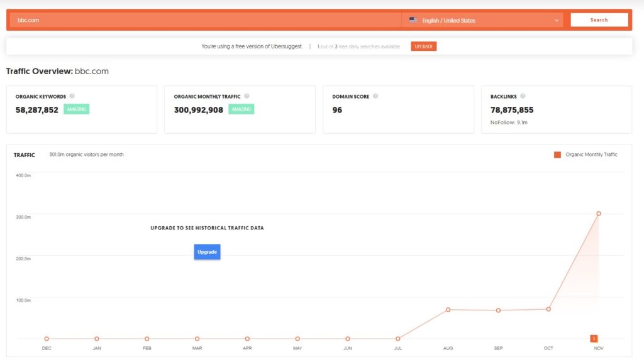Click the Organic Monthly Traffic legend swatch
The image size is (644, 362).
coord(557,155)
